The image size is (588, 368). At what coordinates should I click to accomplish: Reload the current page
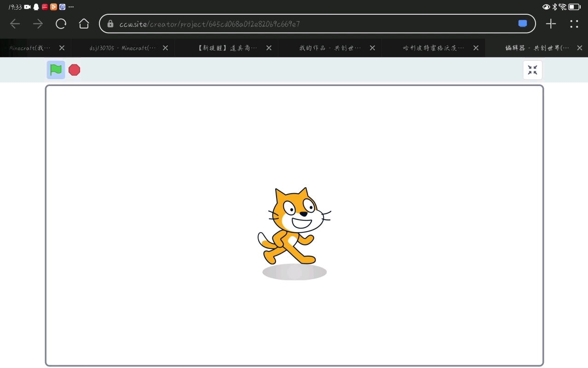61,23
